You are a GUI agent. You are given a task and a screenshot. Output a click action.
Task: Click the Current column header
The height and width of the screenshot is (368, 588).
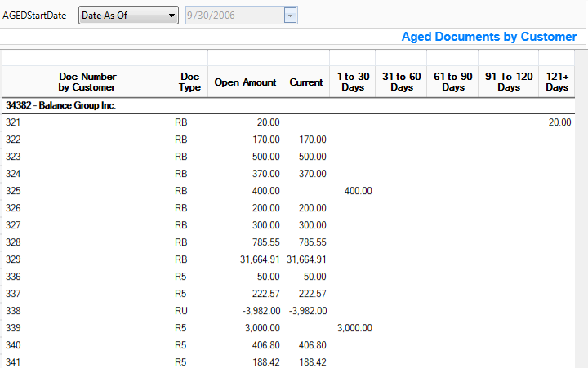pos(306,82)
